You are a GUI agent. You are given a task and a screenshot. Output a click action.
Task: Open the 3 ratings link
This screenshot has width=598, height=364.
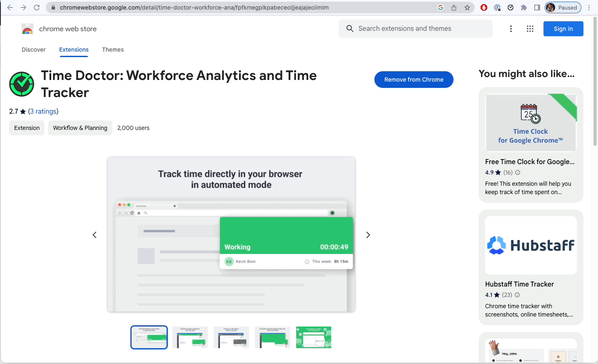point(43,111)
